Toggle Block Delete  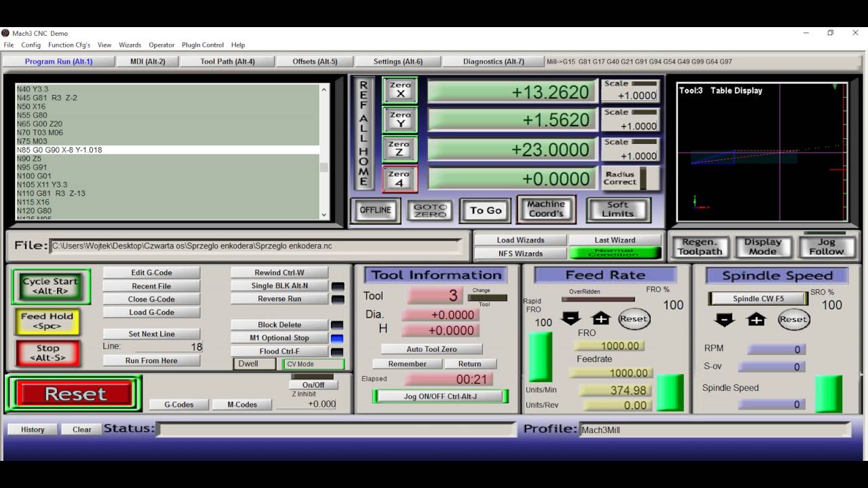click(279, 325)
